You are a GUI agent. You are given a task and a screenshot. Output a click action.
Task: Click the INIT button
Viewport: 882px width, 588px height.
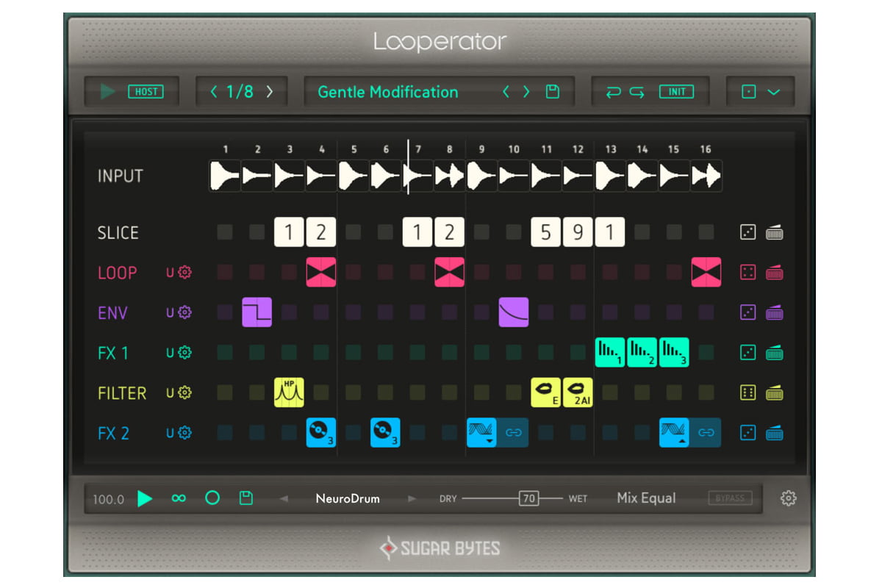pyautogui.click(x=677, y=92)
